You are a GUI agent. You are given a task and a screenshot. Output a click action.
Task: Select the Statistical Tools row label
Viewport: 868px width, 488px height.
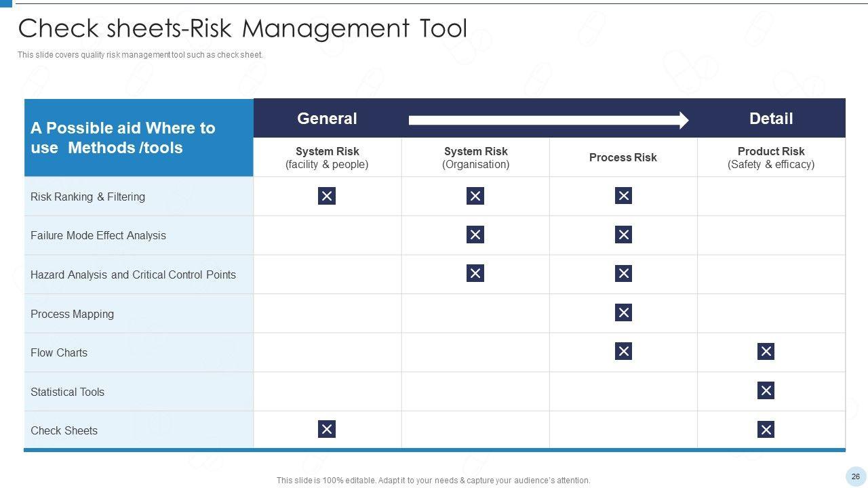click(68, 392)
